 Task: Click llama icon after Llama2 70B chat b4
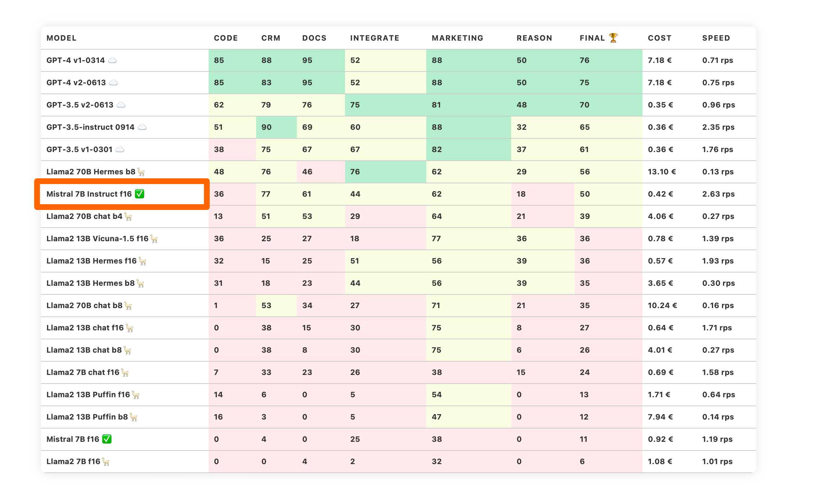tap(128, 216)
